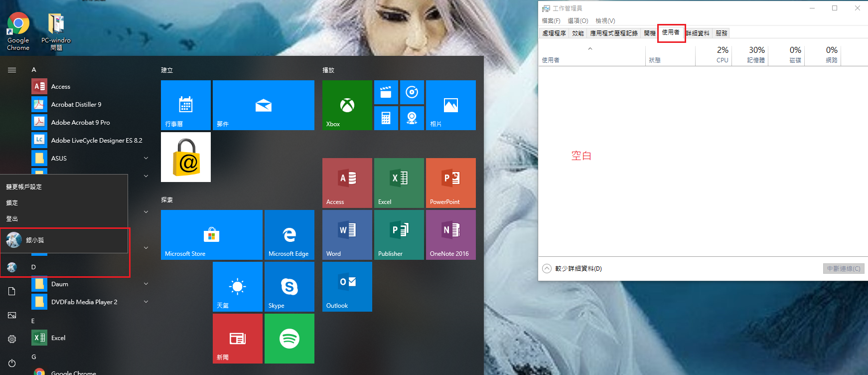
Task: Launch the Word tile
Action: [x=347, y=235]
